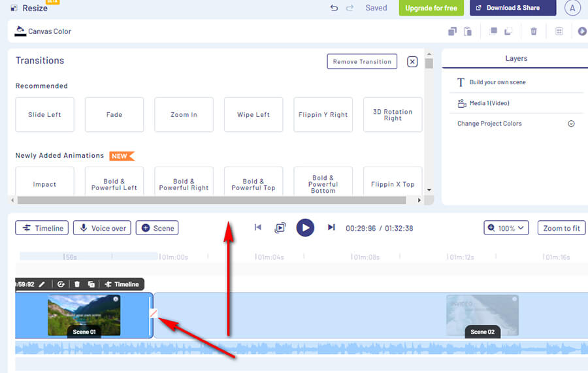Open the Canvas Color picker
588x373 pixels.
[43, 31]
